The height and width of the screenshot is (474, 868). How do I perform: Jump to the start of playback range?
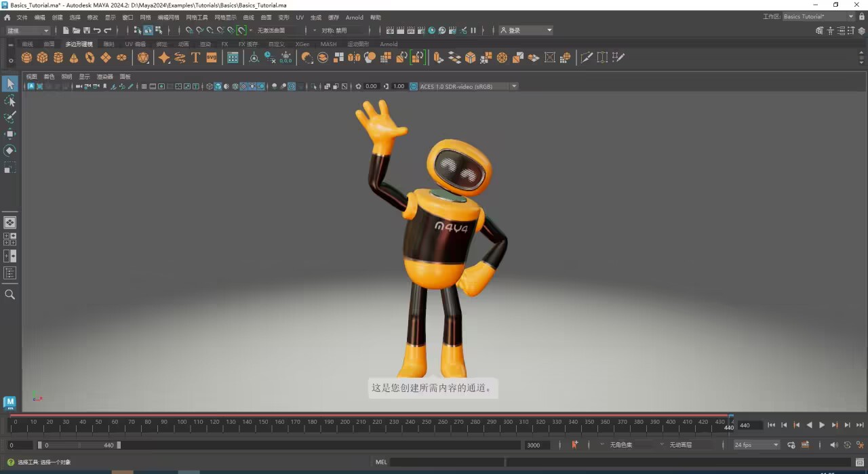[771, 425]
